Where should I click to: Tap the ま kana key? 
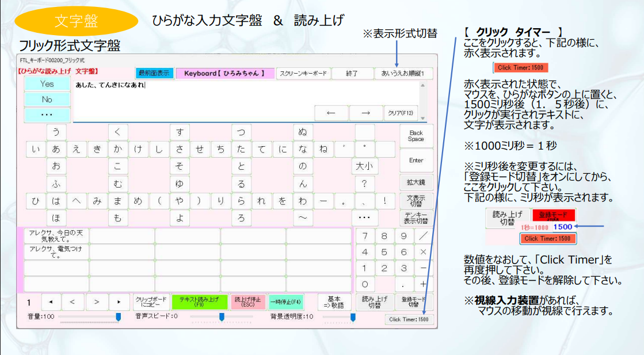pyautogui.click(x=118, y=201)
